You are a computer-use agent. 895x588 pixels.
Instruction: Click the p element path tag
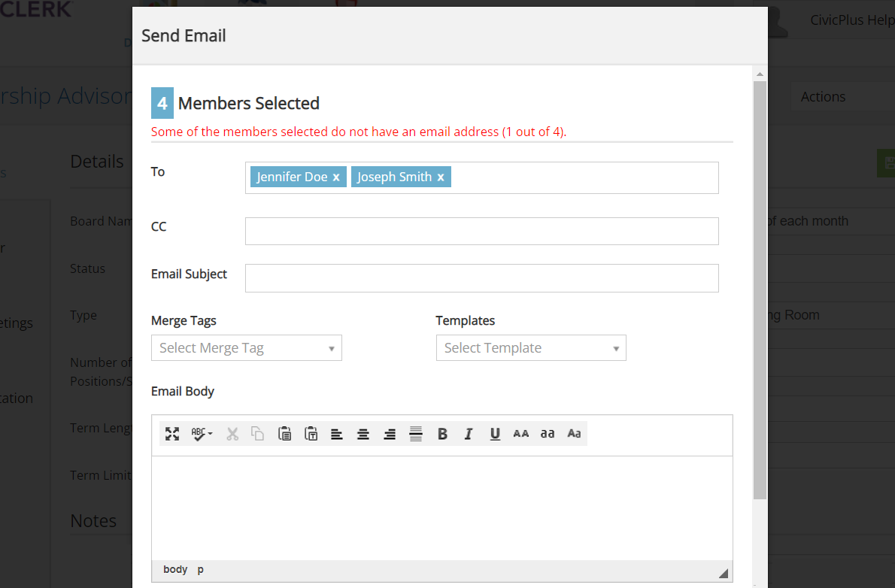pyautogui.click(x=200, y=570)
